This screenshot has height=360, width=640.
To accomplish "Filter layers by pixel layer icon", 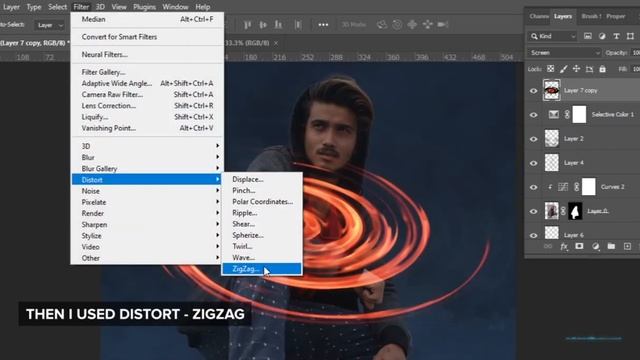I will [587, 36].
